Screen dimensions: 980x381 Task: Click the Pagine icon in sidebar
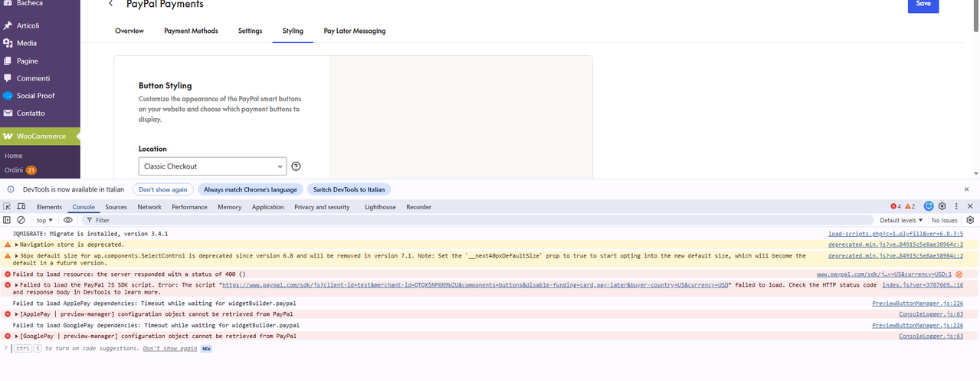(x=8, y=61)
